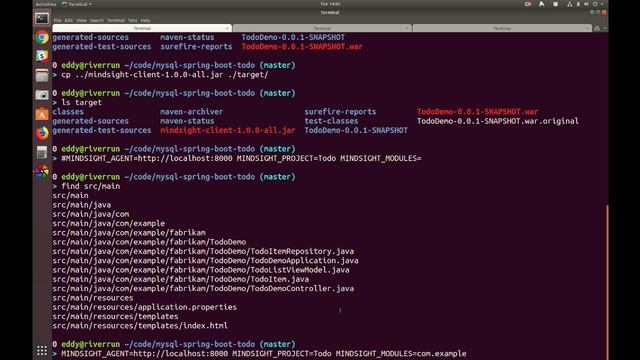This screenshot has width=640, height=360.
Task: Open the power status icon
Action: point(595,4)
